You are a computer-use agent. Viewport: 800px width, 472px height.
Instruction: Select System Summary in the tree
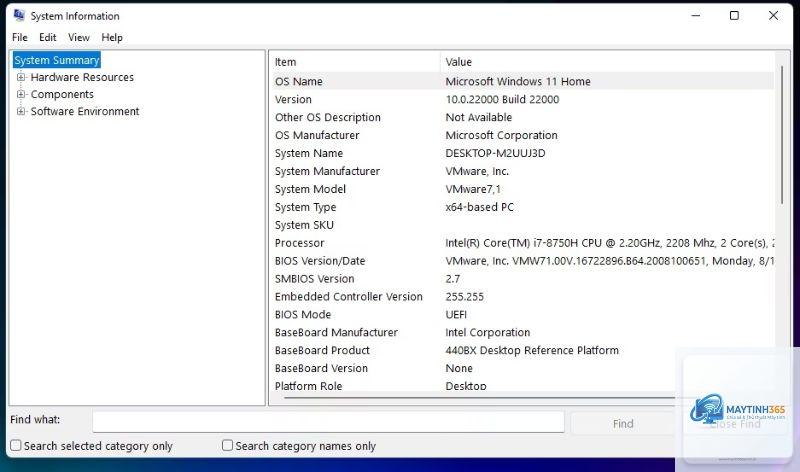point(57,60)
